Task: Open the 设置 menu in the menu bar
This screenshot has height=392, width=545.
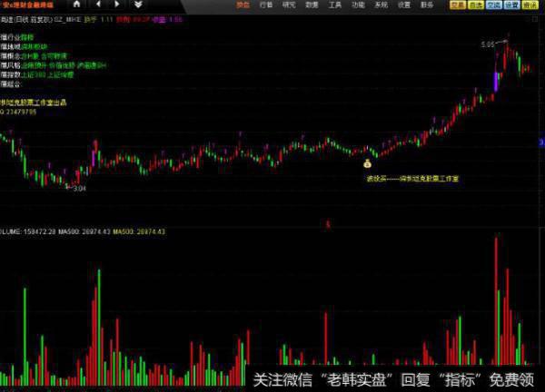Action: tap(403, 5)
